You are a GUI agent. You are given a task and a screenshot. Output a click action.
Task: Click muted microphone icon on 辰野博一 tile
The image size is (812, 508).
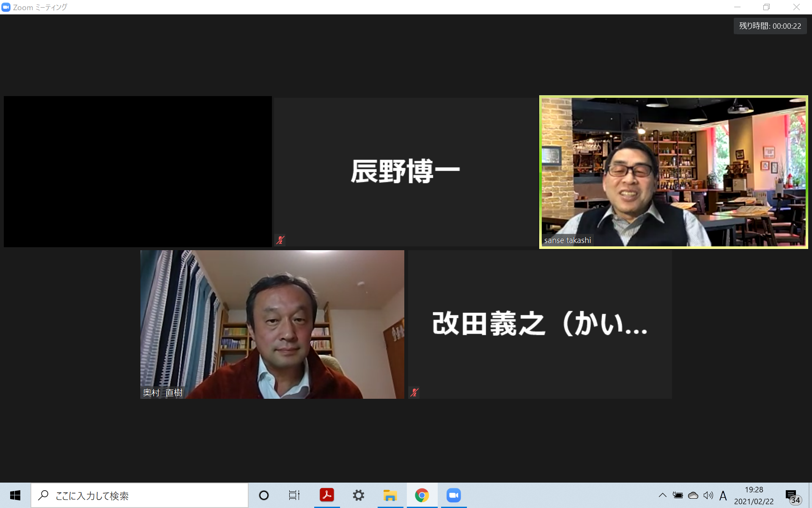280,240
